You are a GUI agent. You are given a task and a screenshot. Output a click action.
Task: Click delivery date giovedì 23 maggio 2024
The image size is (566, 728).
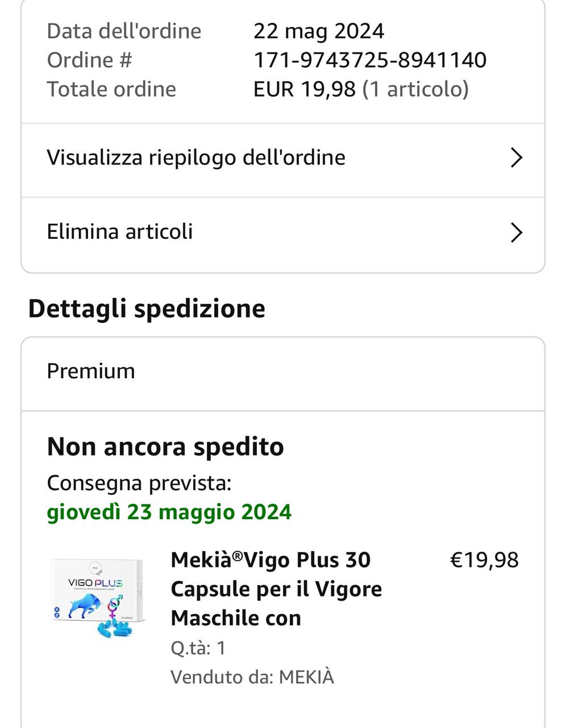pos(169,512)
